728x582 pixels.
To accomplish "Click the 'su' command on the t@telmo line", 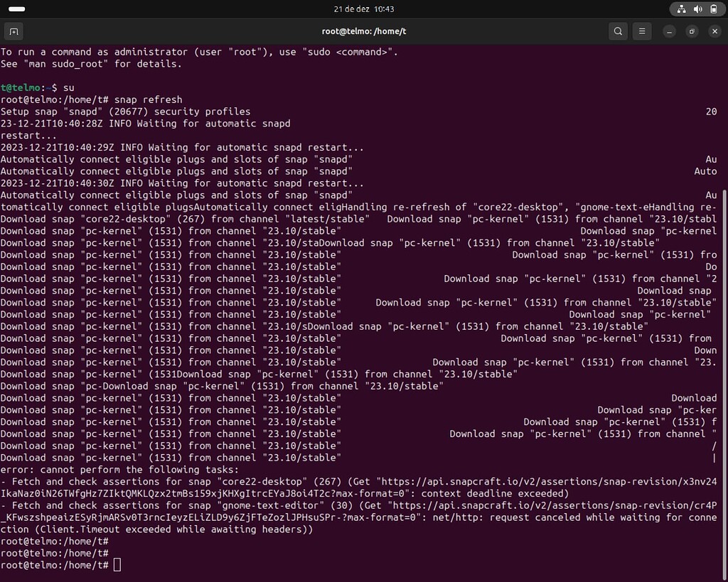I will tap(67, 87).
